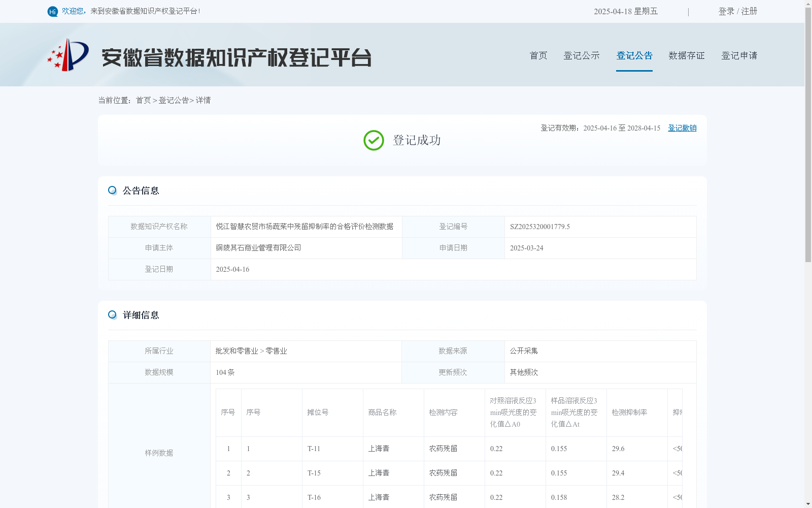Open the 登记公示 navigation tab
The width and height of the screenshot is (812, 508).
pyautogui.click(x=582, y=55)
